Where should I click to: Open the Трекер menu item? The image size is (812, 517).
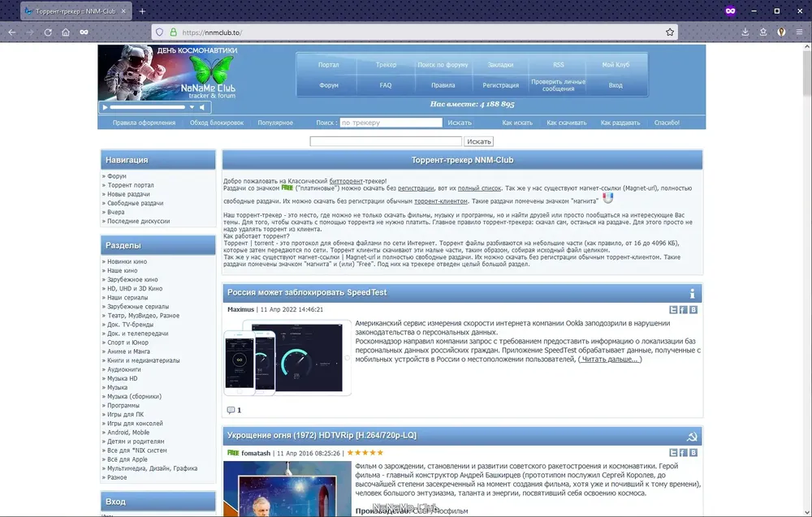click(386, 65)
